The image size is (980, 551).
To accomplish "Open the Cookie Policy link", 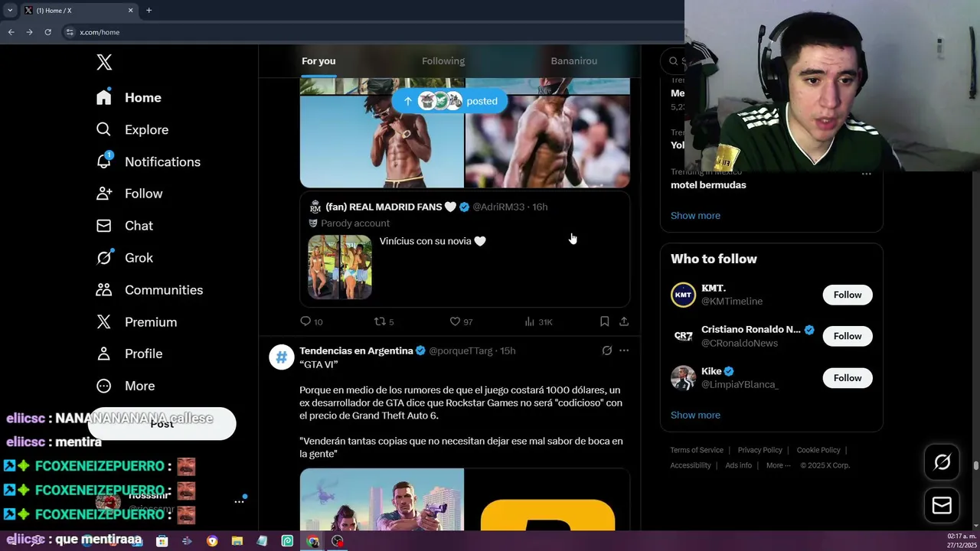I will coord(818,450).
